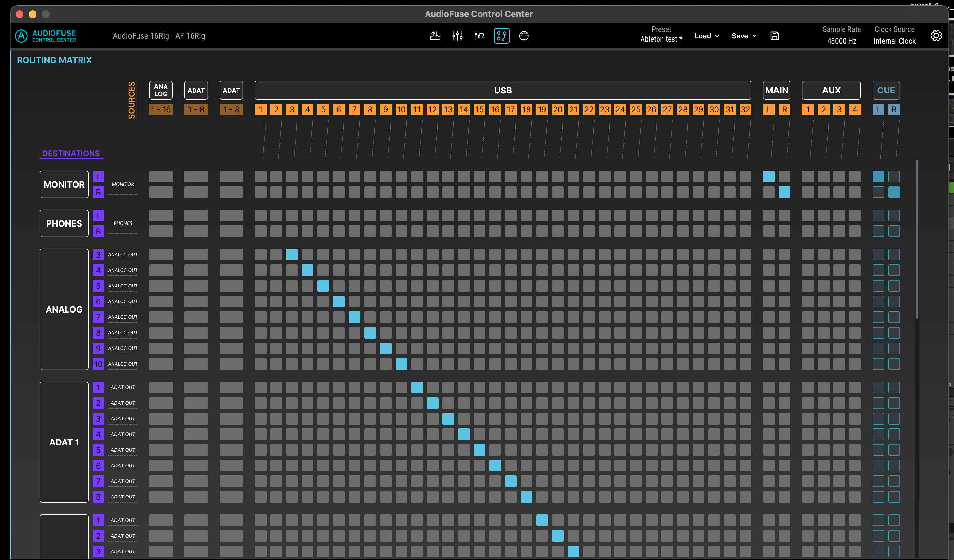Open settings gear icon
This screenshot has height=560, width=954.
click(936, 35)
